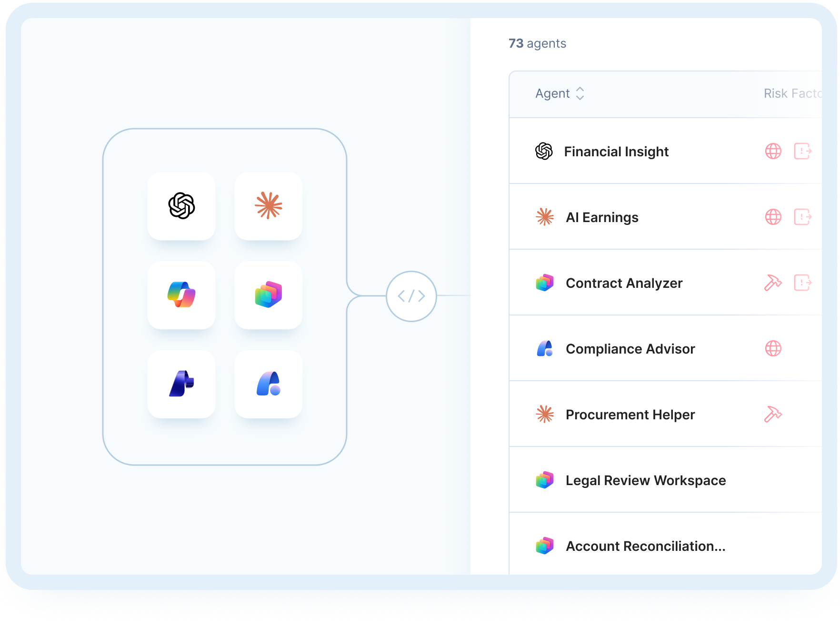This screenshot has height=629, width=840.
Task: Select the dark blue Azure AI Foundry tile
Action: pyautogui.click(x=181, y=384)
